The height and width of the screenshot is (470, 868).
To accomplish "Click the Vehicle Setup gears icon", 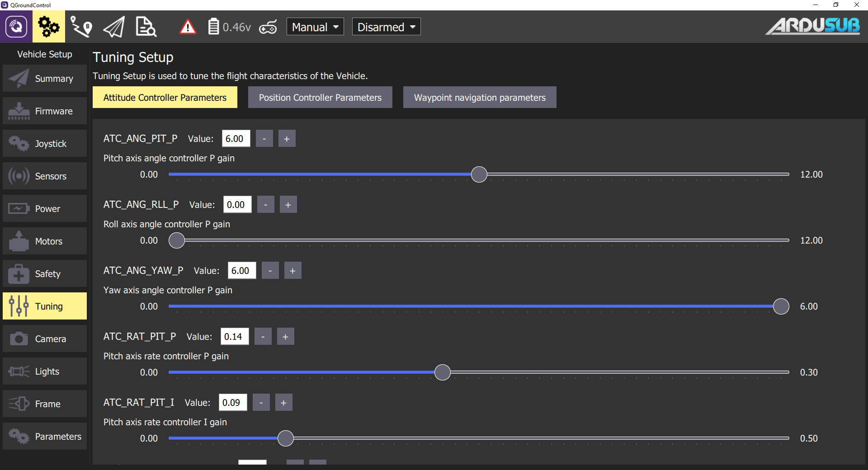I will click(48, 27).
